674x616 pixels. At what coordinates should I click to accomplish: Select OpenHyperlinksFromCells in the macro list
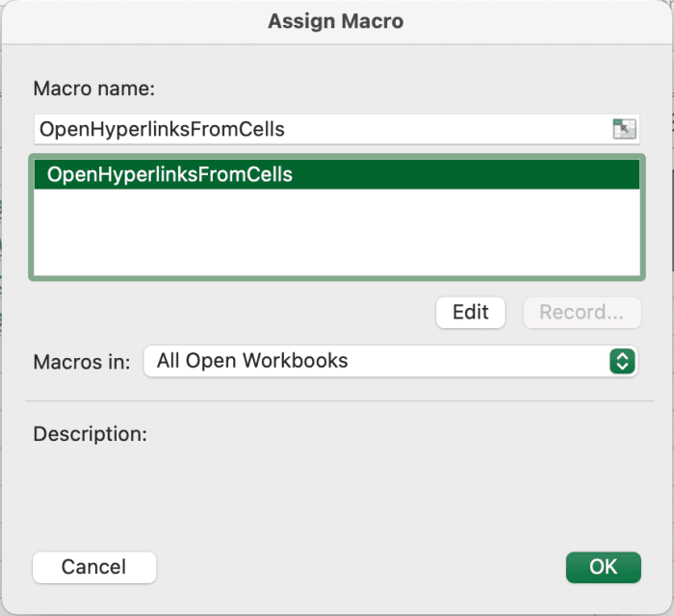coord(169,174)
